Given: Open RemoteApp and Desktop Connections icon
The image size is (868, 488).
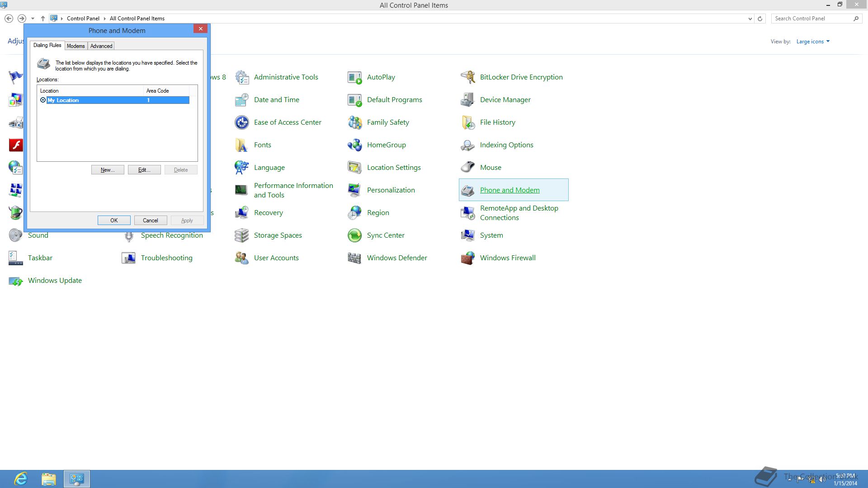Looking at the screenshot, I should [468, 213].
